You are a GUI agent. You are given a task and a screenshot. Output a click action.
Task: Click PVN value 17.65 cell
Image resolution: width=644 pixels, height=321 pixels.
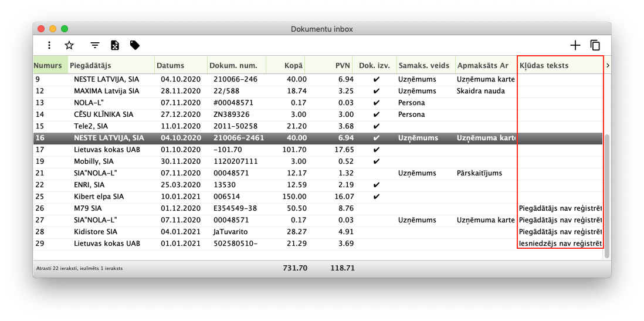344,150
